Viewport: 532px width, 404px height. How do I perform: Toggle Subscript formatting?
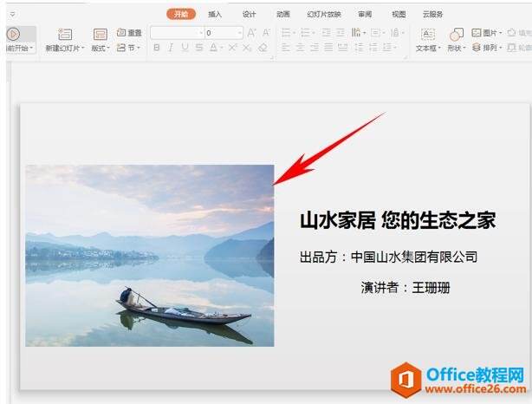[x=247, y=48]
